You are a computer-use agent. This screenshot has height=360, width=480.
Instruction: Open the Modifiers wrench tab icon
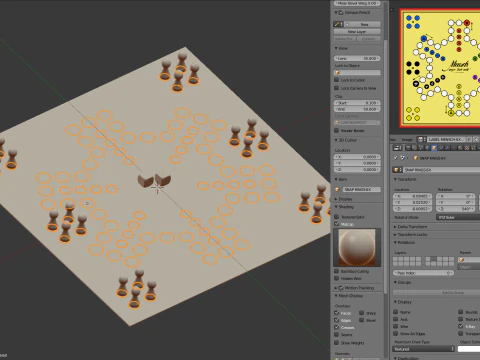pyautogui.click(x=447, y=148)
